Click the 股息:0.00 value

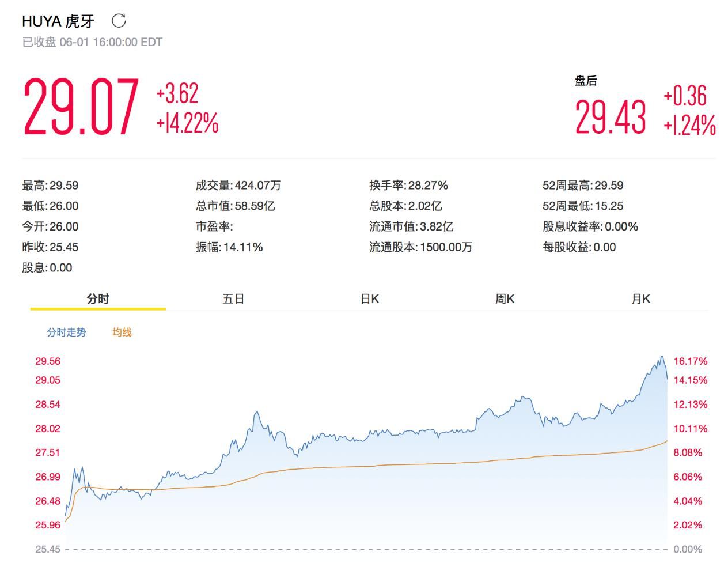pyautogui.click(x=47, y=268)
